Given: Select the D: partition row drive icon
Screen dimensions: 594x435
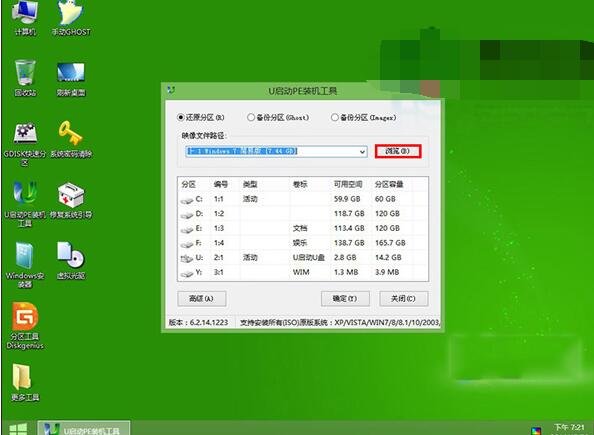Looking at the screenshot, I should [187, 214].
